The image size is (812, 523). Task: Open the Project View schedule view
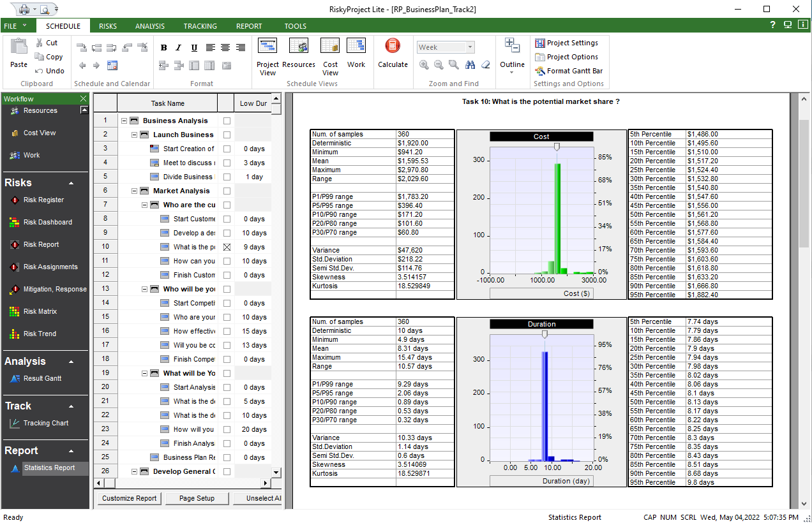pyautogui.click(x=267, y=47)
